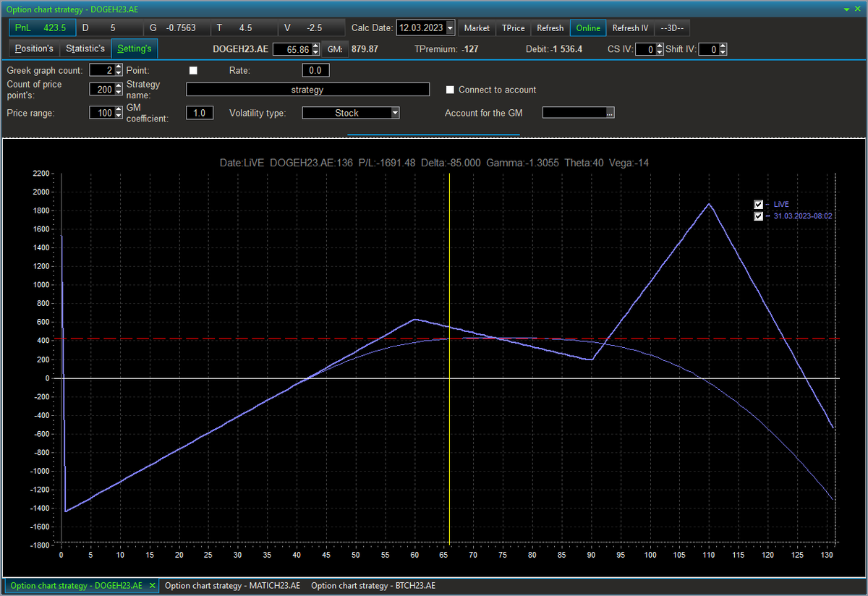The image size is (868, 596).
Task: Decrease Greek graph count with down arrow
Action: click(119, 73)
